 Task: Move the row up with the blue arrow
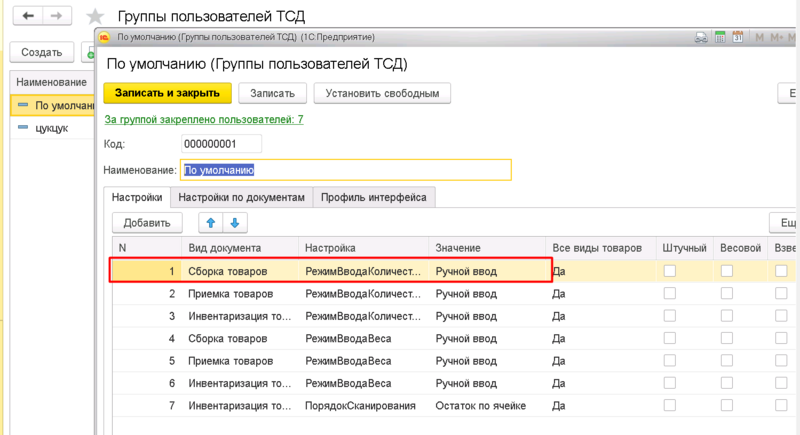pyautogui.click(x=211, y=223)
